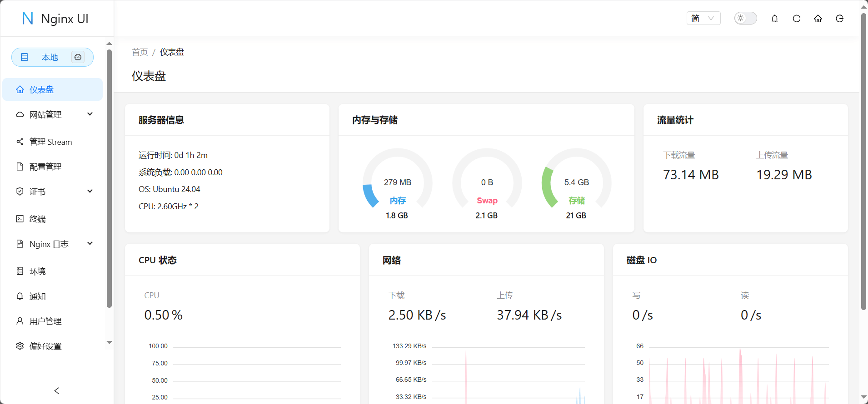Click the 首页 breadcrumb link

(140, 52)
